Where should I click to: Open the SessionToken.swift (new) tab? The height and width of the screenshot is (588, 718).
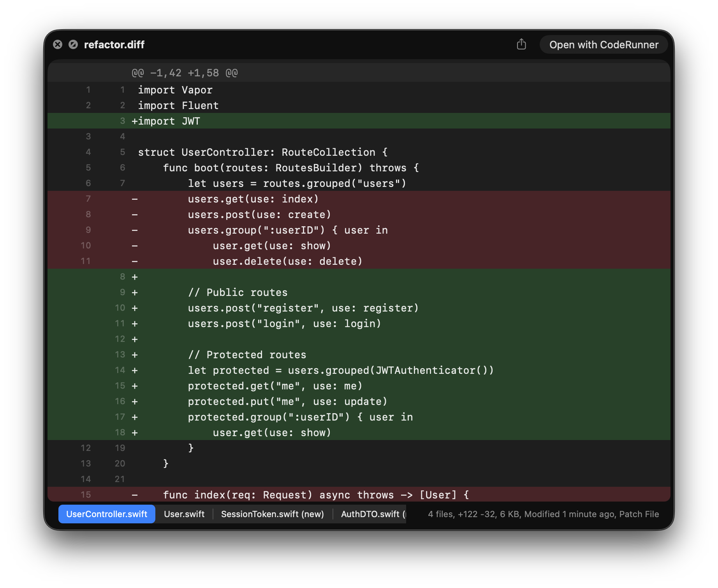point(272,514)
